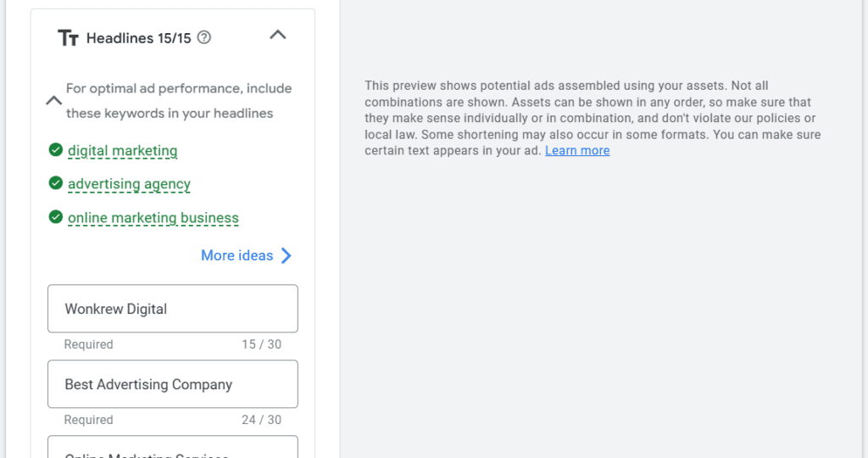Click the partially visible Online Marketing Services field
This screenshot has width=868, height=458.
(x=173, y=448)
